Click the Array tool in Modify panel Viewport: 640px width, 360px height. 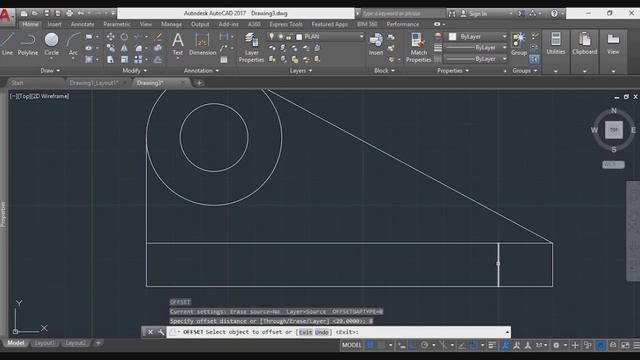click(138, 60)
